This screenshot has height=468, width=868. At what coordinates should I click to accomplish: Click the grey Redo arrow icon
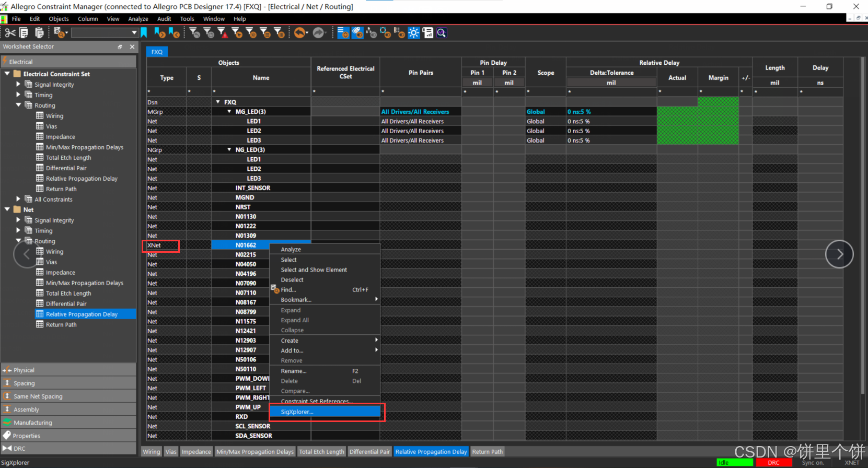[x=319, y=33]
